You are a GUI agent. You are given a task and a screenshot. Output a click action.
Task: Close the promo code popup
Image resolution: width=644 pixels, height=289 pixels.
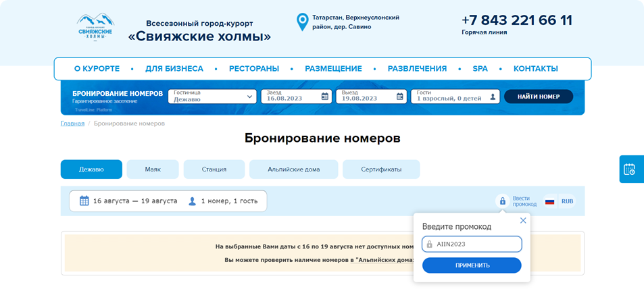(x=523, y=220)
